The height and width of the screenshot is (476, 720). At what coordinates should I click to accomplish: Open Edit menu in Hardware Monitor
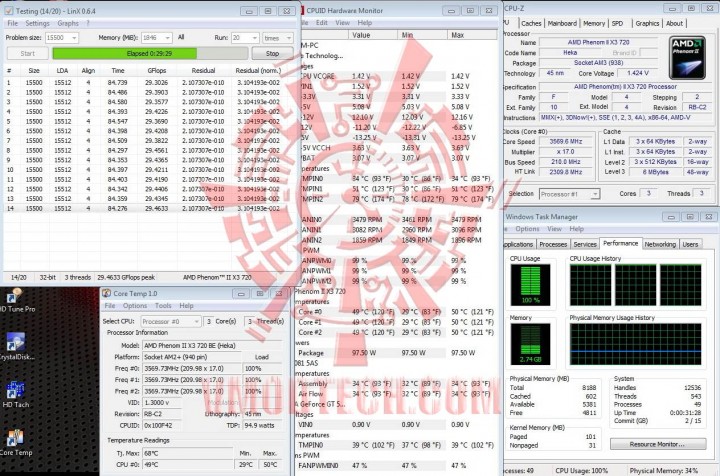pyautogui.click(x=321, y=22)
